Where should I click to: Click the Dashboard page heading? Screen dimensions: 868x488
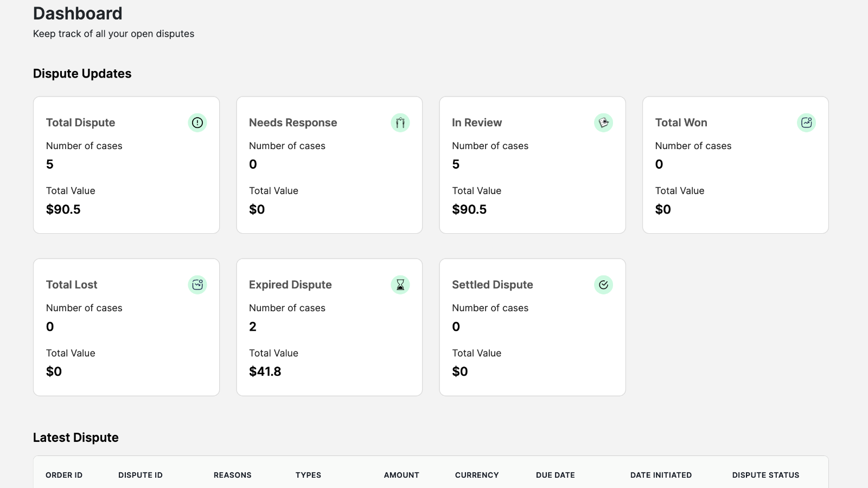(x=78, y=14)
